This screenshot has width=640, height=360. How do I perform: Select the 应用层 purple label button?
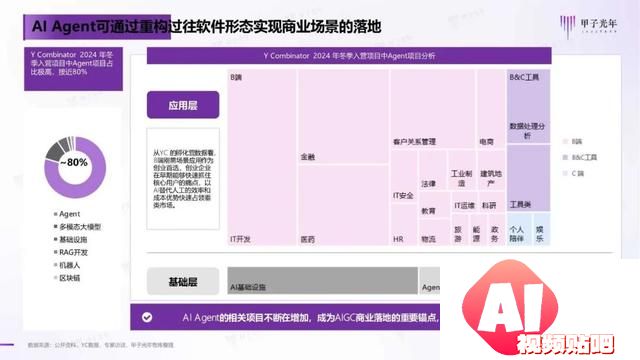pyautogui.click(x=183, y=105)
